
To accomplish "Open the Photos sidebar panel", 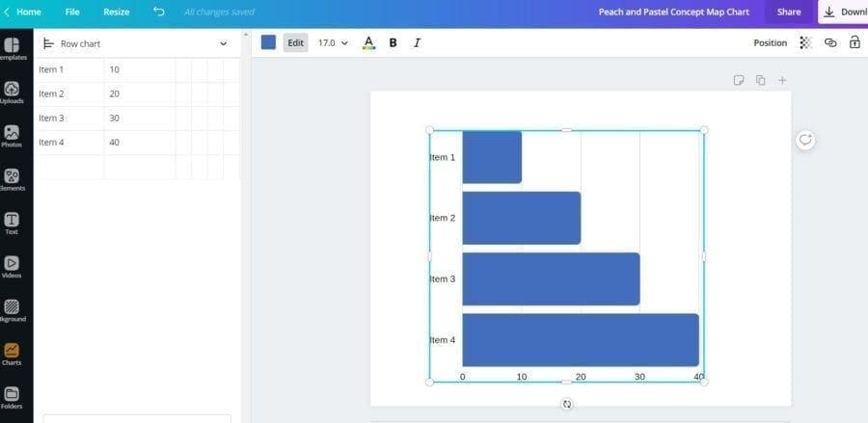I will [12, 136].
